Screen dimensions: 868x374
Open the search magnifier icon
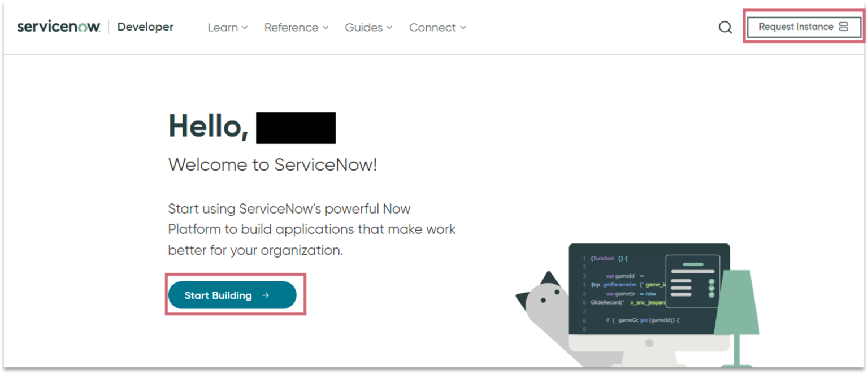[x=725, y=27]
